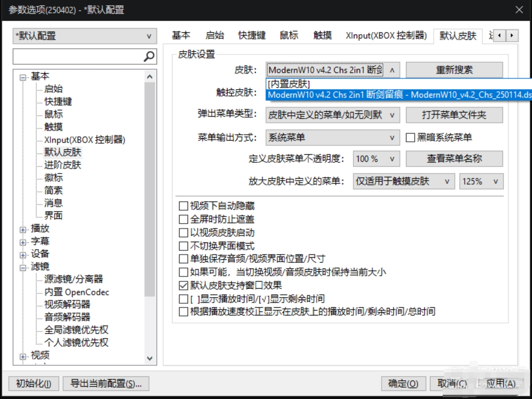Screen dimensions: 532x399
Task: Switch to the 启始 tab
Action: tap(214, 35)
